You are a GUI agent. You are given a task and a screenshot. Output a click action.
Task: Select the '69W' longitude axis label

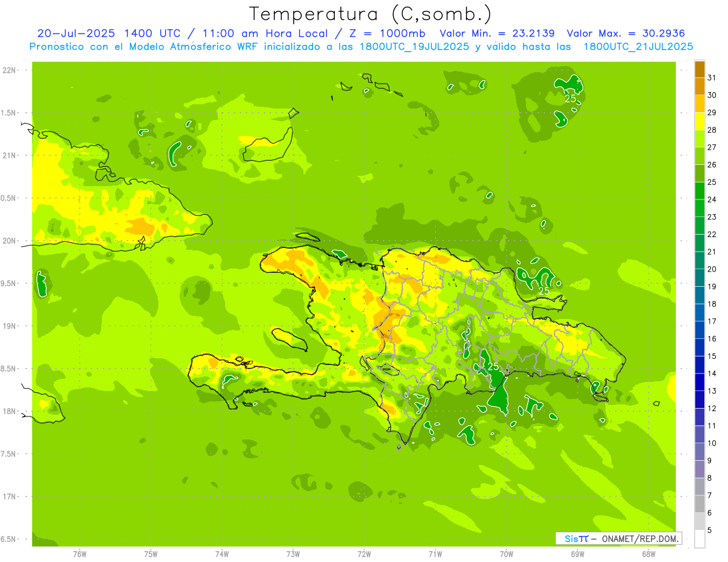[x=578, y=554]
